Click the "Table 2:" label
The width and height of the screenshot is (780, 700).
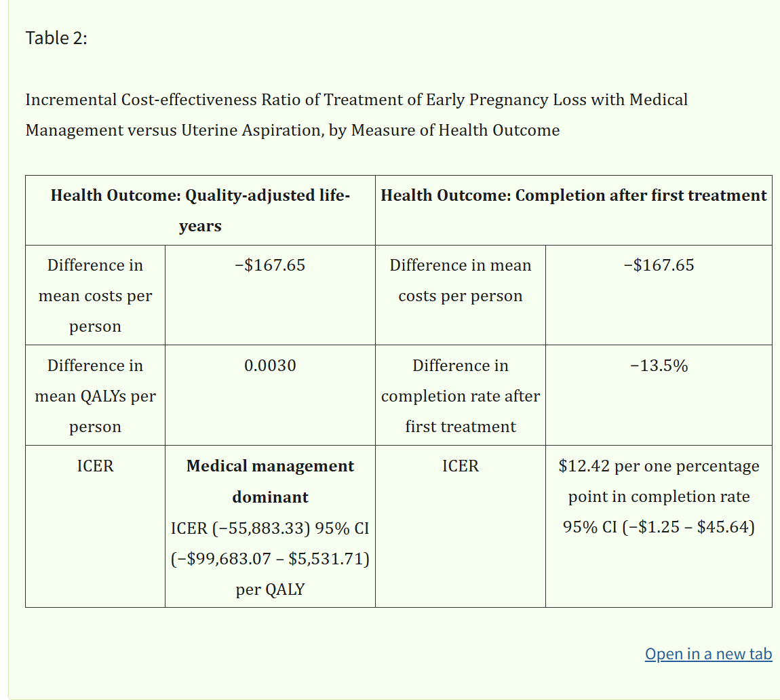pos(56,38)
